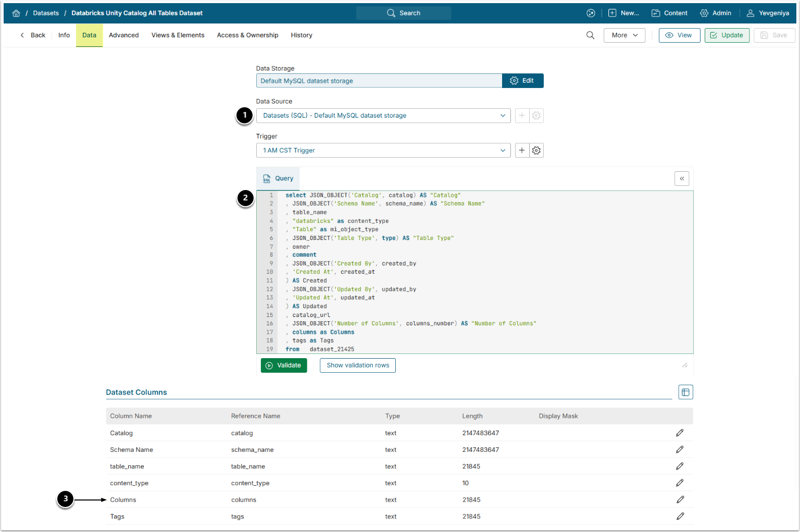Add a new trigger with plus icon

[x=522, y=150]
